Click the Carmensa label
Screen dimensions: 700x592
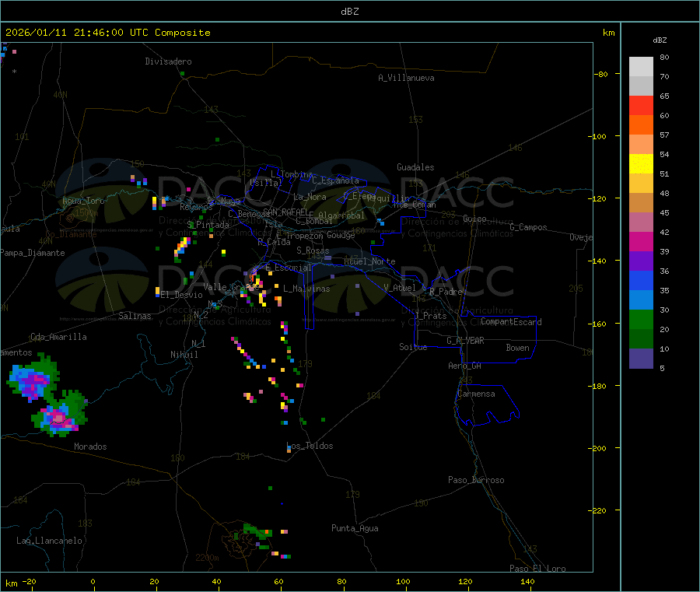tap(476, 394)
